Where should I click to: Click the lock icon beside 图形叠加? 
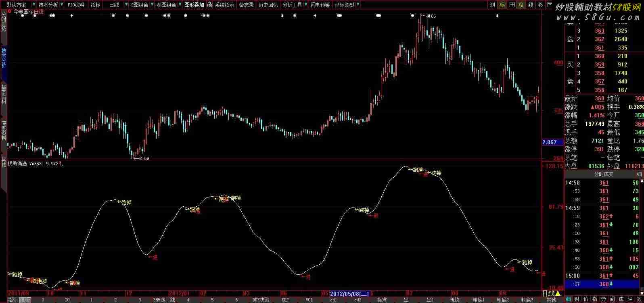click(209, 5)
